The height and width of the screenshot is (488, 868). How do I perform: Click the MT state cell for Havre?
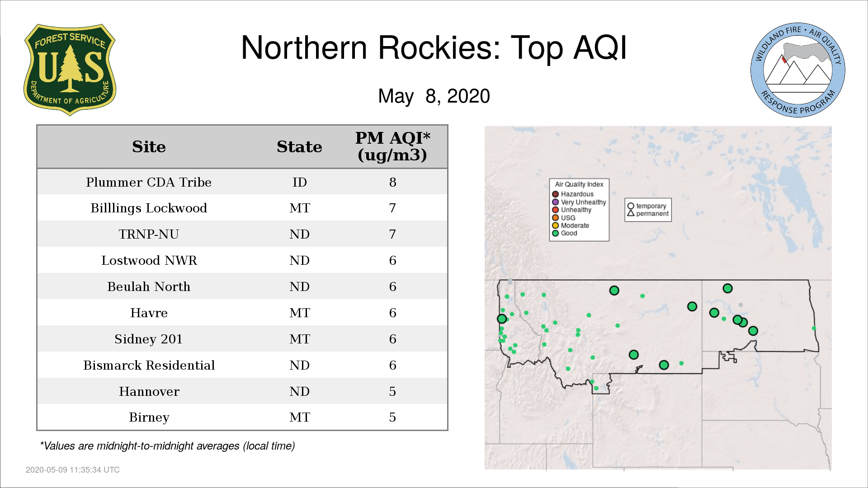point(299,313)
